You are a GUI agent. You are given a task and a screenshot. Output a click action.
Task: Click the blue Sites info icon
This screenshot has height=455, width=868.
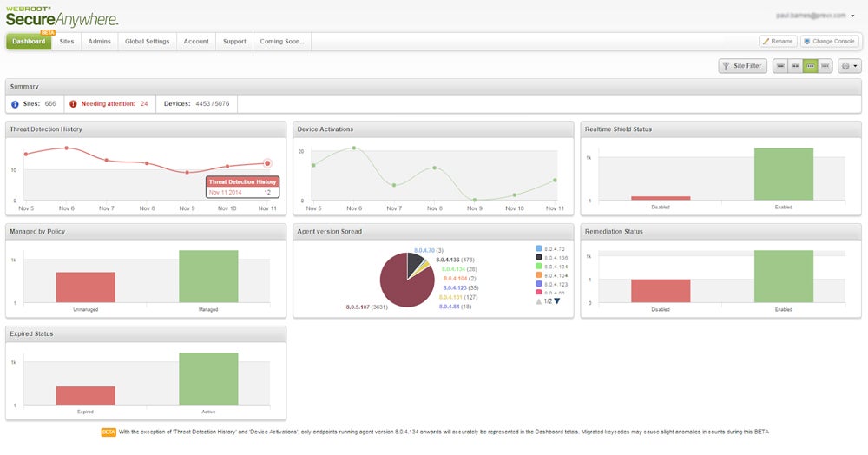(15, 104)
